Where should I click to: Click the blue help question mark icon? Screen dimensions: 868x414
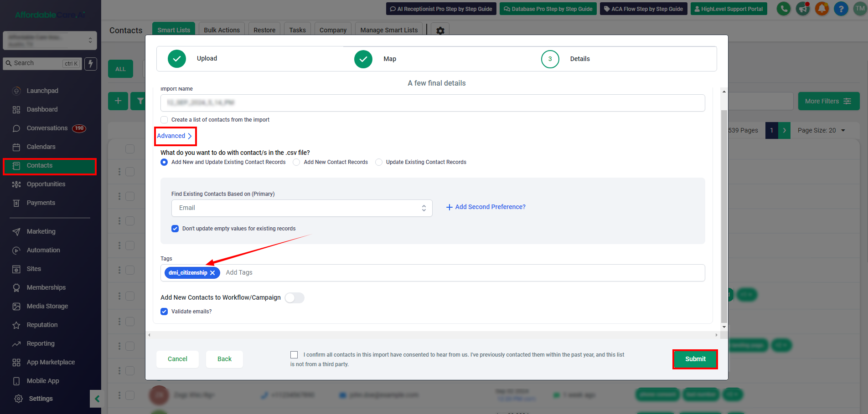(841, 9)
